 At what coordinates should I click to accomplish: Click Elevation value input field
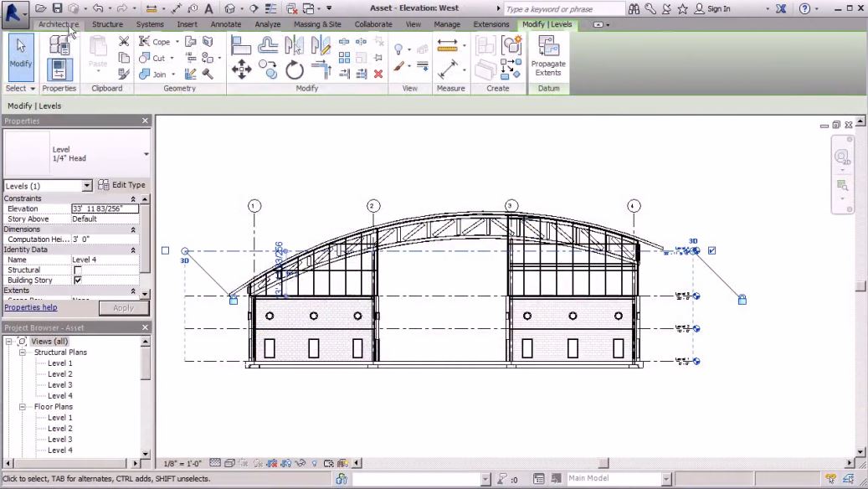105,208
